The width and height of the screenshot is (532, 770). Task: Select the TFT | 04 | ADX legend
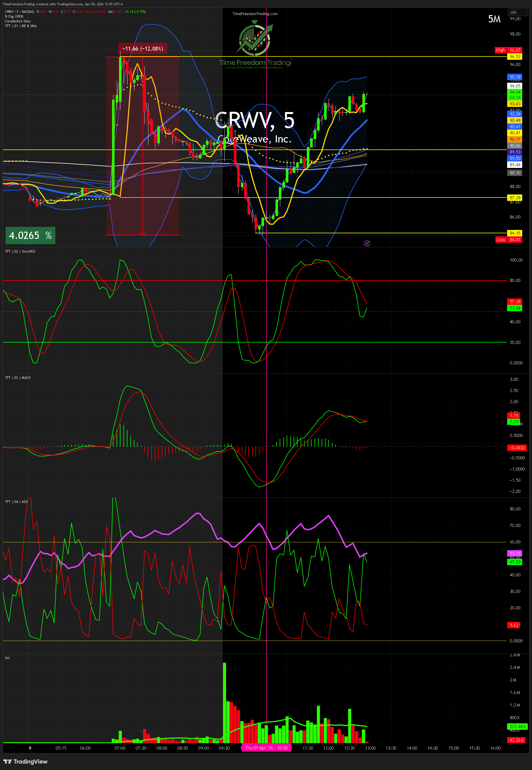[16, 502]
